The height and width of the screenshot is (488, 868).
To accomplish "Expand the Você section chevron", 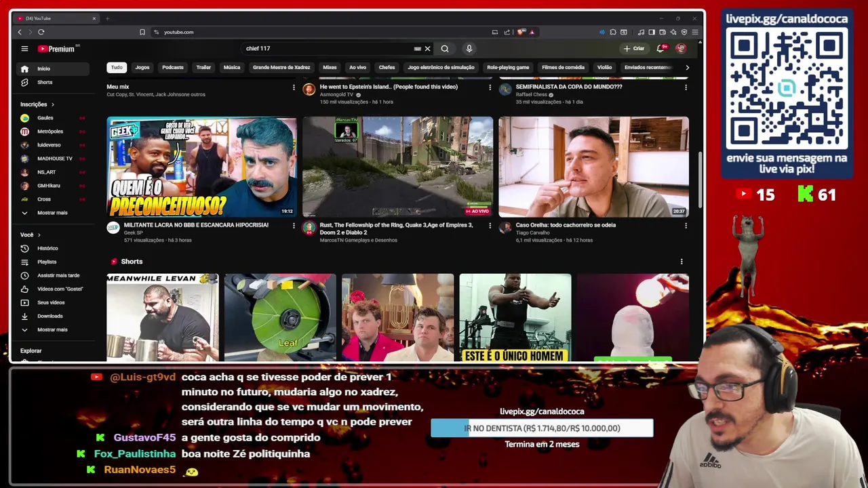I will pos(39,235).
